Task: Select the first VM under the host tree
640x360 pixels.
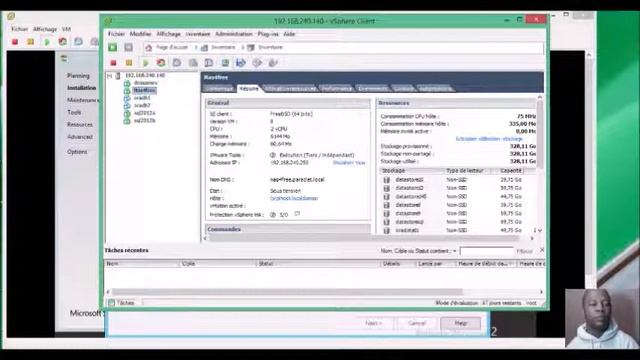Action: (145, 83)
